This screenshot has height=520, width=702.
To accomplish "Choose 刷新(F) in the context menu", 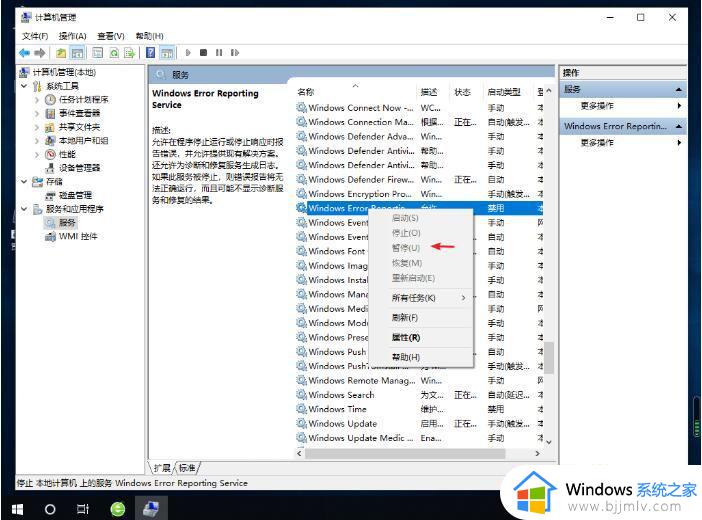I will (421, 318).
